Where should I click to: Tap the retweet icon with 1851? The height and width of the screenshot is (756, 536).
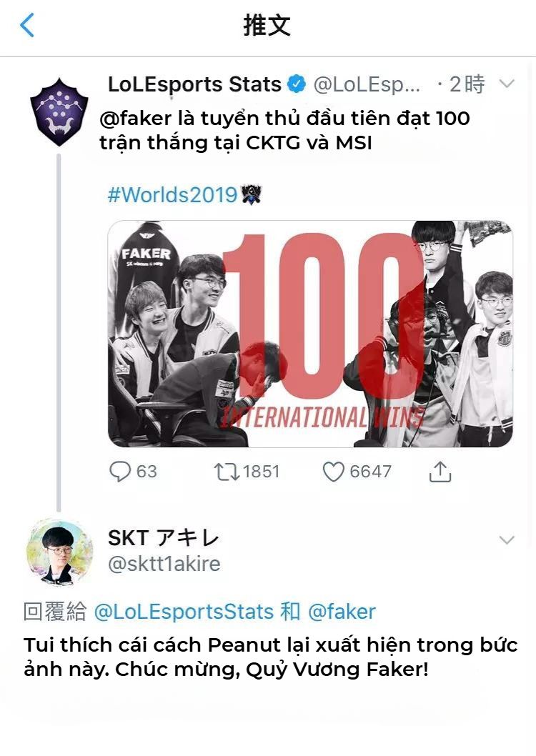227,472
